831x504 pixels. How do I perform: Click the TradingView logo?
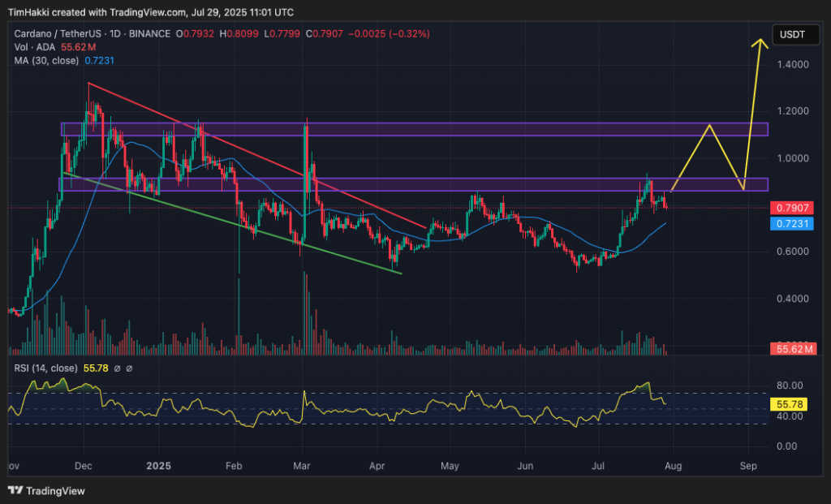(17, 491)
